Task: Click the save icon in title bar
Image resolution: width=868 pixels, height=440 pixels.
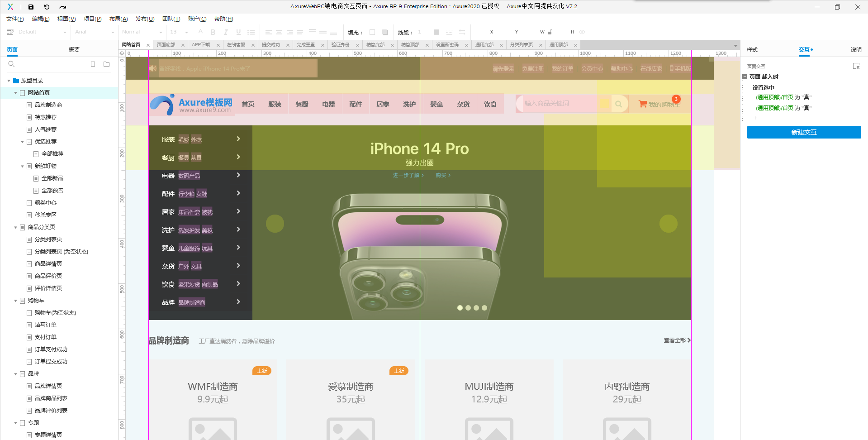Action: pos(31,7)
